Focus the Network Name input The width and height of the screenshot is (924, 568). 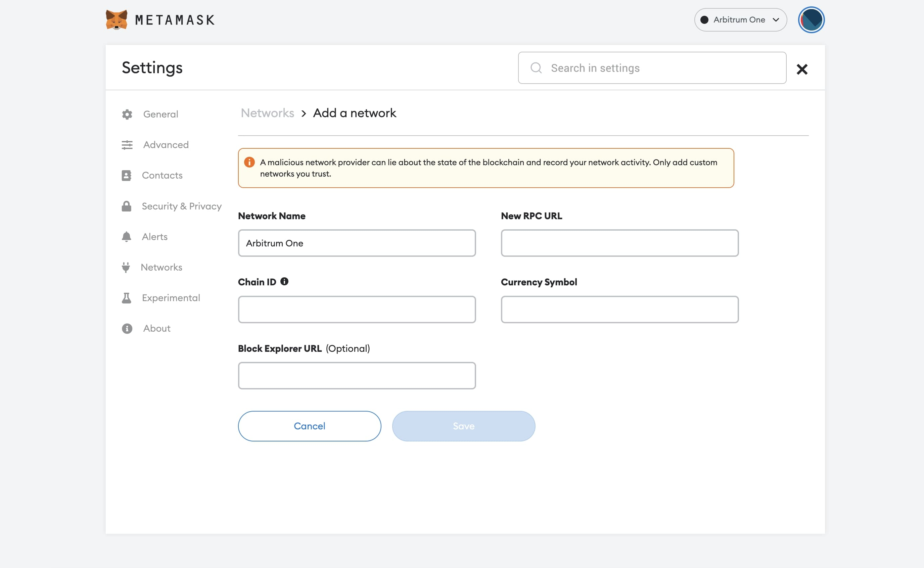tap(357, 243)
